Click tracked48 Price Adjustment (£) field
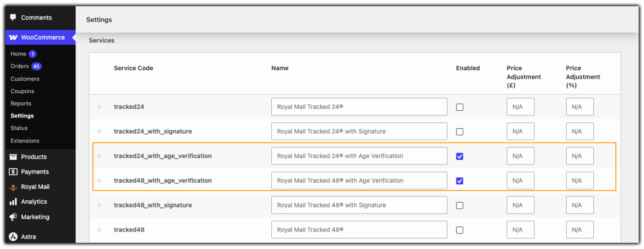 [x=521, y=230]
